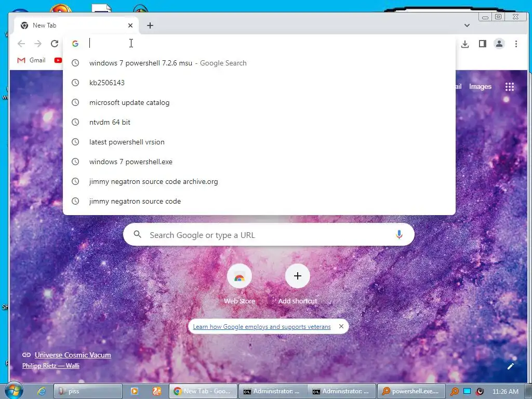Dismiss the veterans promo with X
Image resolution: width=532 pixels, height=399 pixels.
point(341,326)
